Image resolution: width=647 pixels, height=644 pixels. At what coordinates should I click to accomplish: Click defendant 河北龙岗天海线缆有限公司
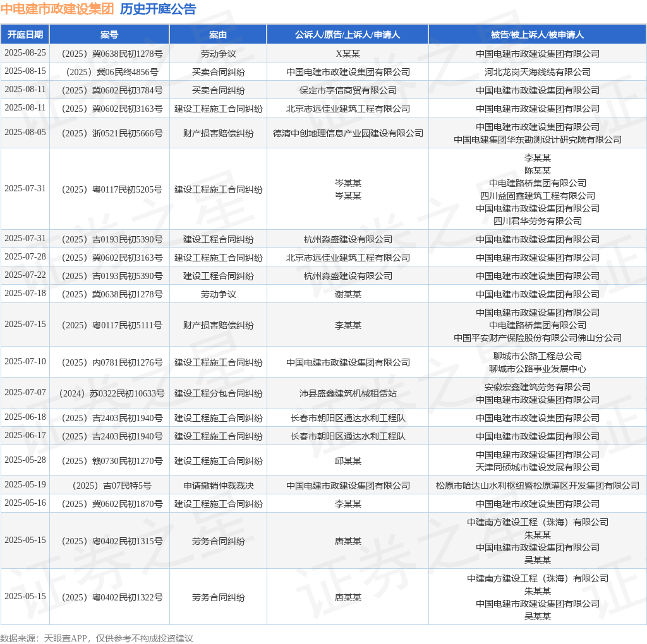pyautogui.click(x=538, y=72)
